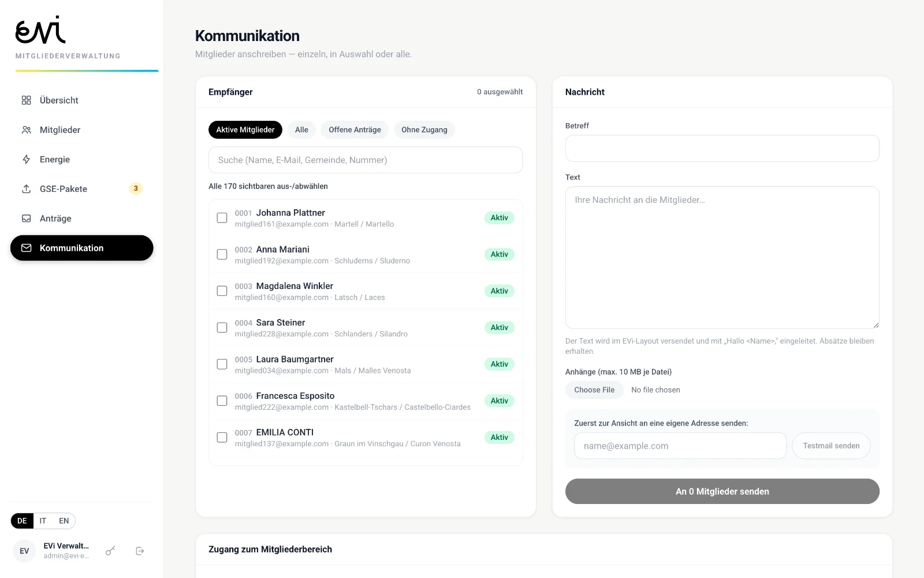The image size is (924, 578).
Task: Click the Aktiv status of Johanna Plattner
Action: 500,218
